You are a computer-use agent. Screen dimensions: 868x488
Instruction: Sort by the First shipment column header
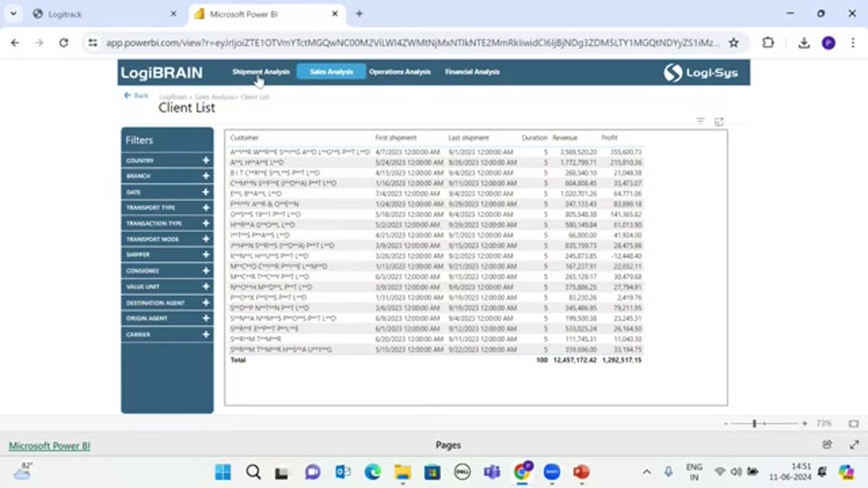396,137
